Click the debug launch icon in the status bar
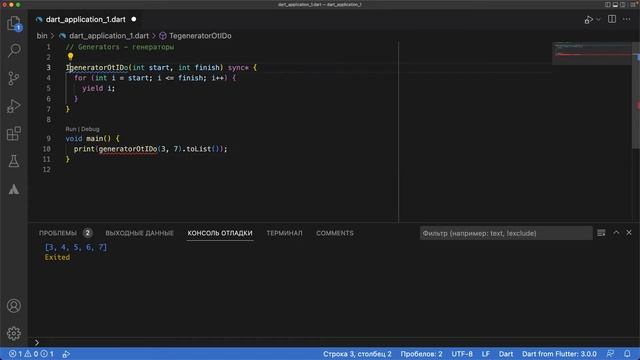The width and height of the screenshot is (640, 360). (66, 354)
